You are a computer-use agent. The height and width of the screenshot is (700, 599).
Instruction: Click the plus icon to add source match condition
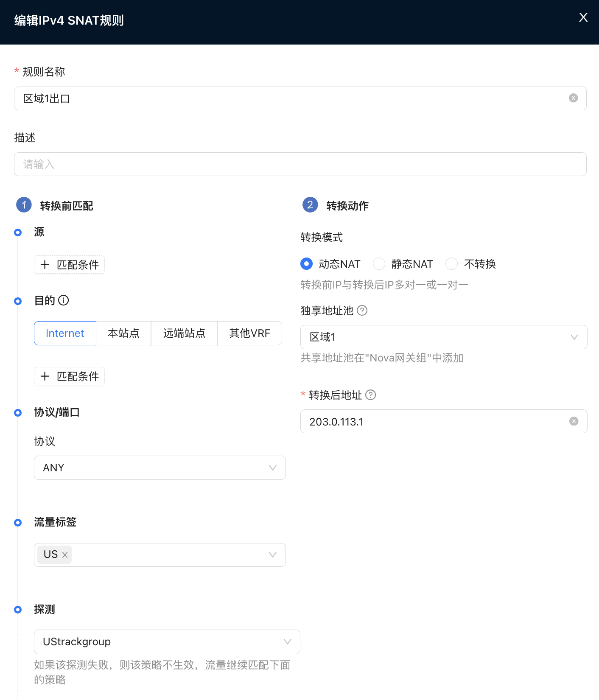(x=45, y=265)
